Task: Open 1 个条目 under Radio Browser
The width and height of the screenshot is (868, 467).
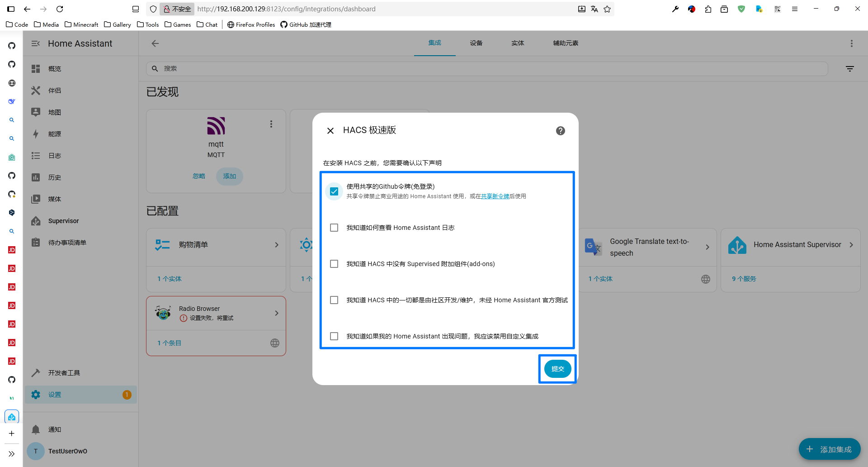Action: pyautogui.click(x=170, y=343)
